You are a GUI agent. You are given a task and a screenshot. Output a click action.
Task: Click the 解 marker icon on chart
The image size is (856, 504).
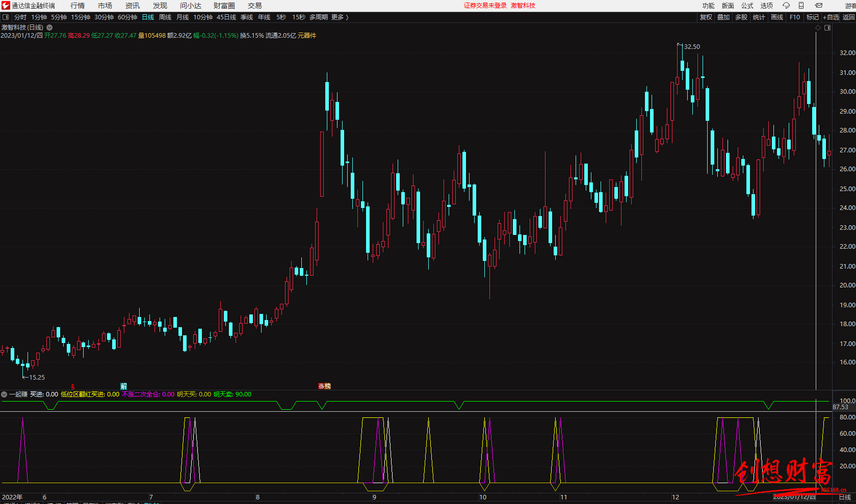pyautogui.click(x=123, y=386)
